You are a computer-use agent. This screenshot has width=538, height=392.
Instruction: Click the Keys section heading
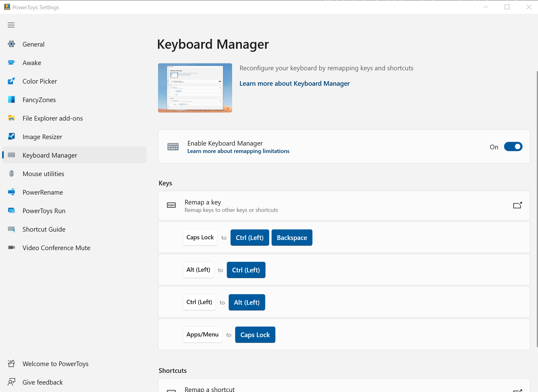point(165,183)
